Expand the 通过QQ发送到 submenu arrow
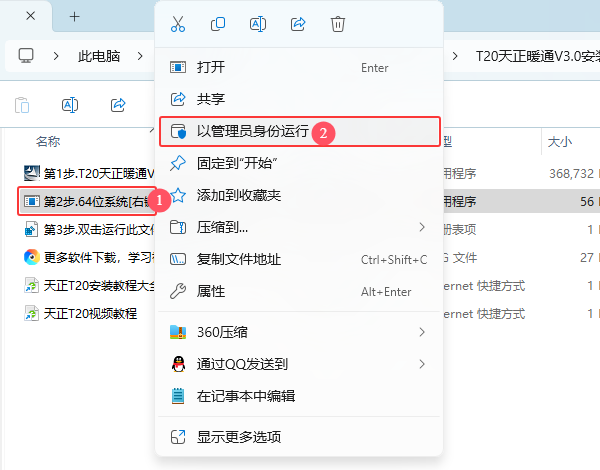This screenshot has width=600, height=470. pos(422,364)
